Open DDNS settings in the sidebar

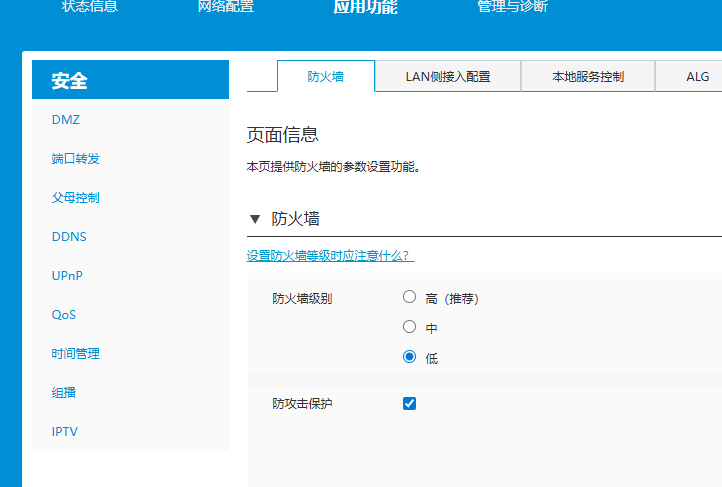pos(69,237)
